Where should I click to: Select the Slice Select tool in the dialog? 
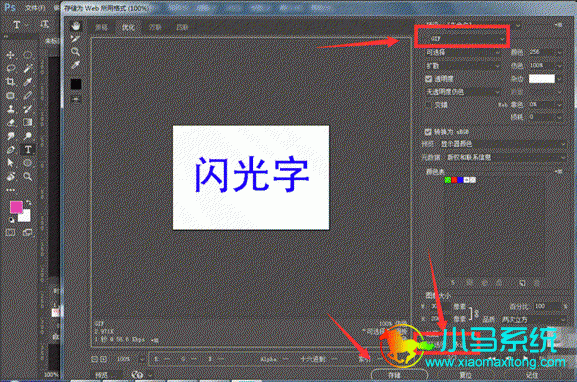click(x=76, y=39)
